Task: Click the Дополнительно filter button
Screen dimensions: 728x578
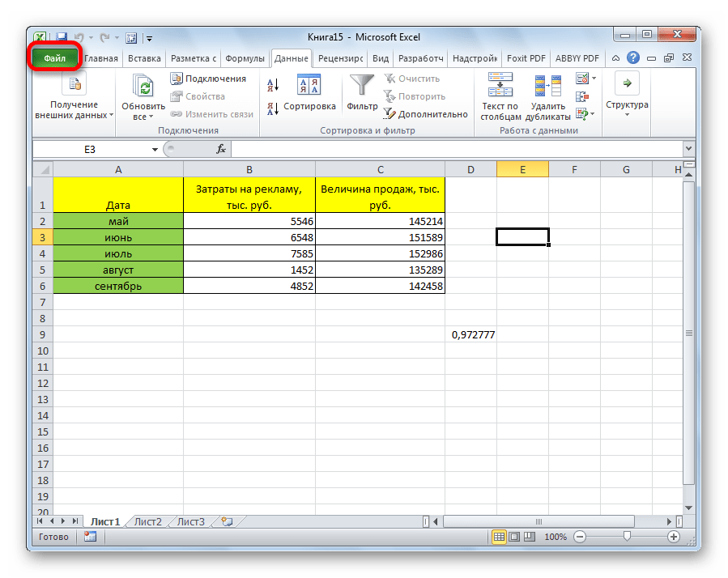Action: [425, 114]
